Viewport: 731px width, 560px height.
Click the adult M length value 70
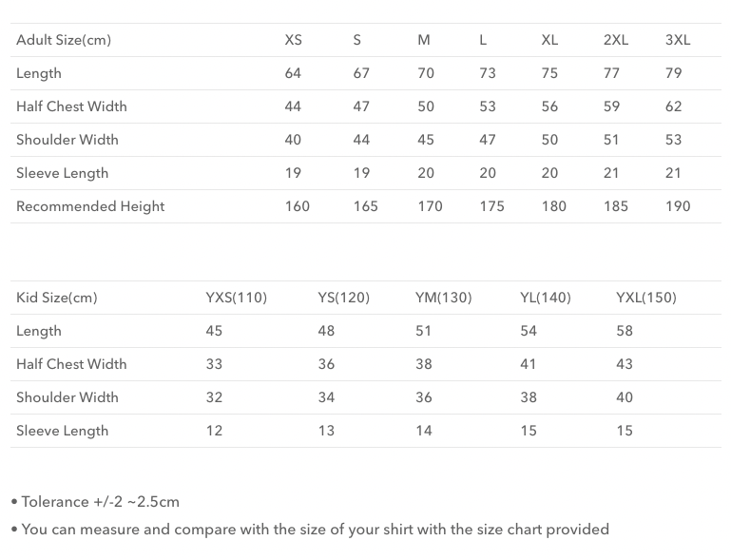coord(426,73)
